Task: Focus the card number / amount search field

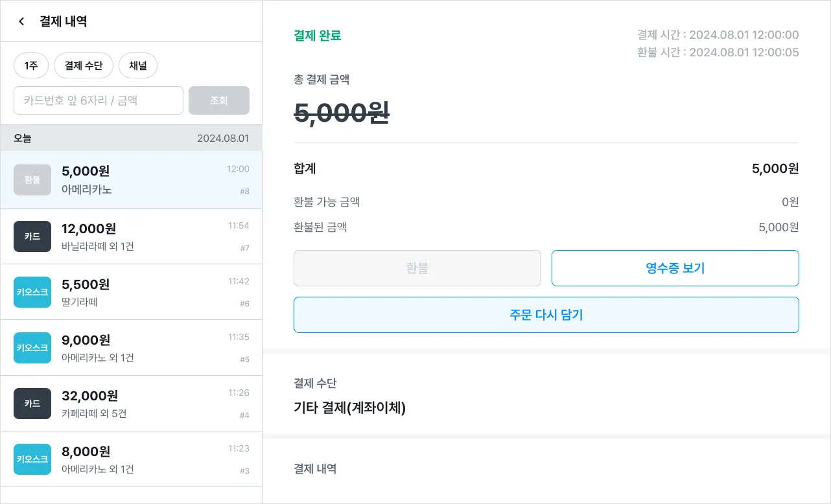Action: tap(99, 100)
